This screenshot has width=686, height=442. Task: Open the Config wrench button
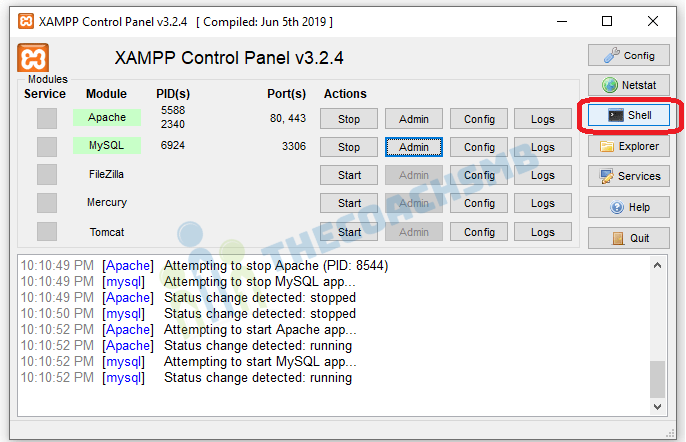coord(629,56)
